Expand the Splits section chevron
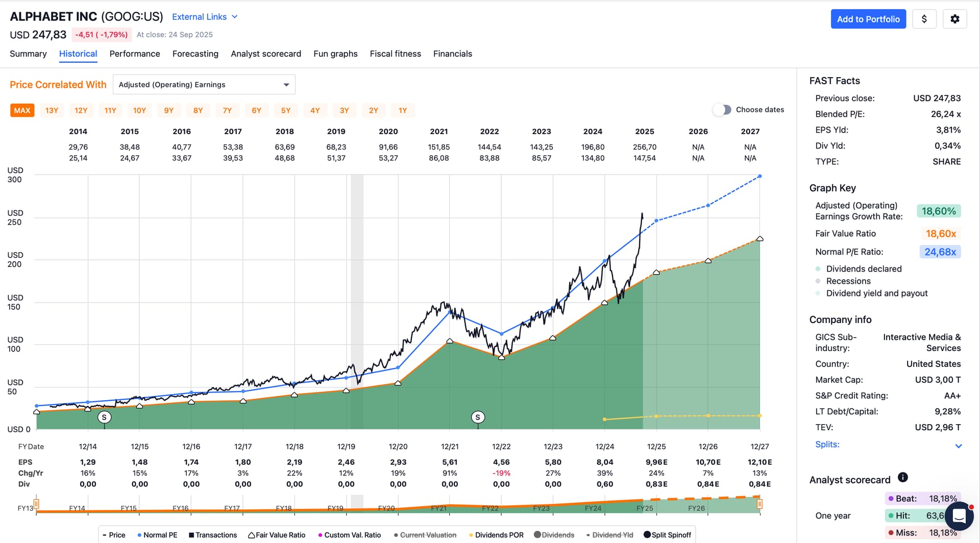Image resolution: width=980 pixels, height=543 pixels. [958, 446]
